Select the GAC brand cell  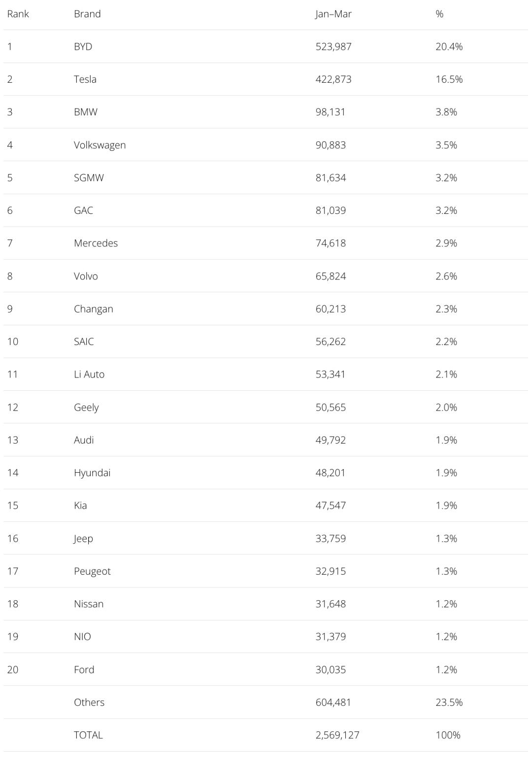[83, 210]
